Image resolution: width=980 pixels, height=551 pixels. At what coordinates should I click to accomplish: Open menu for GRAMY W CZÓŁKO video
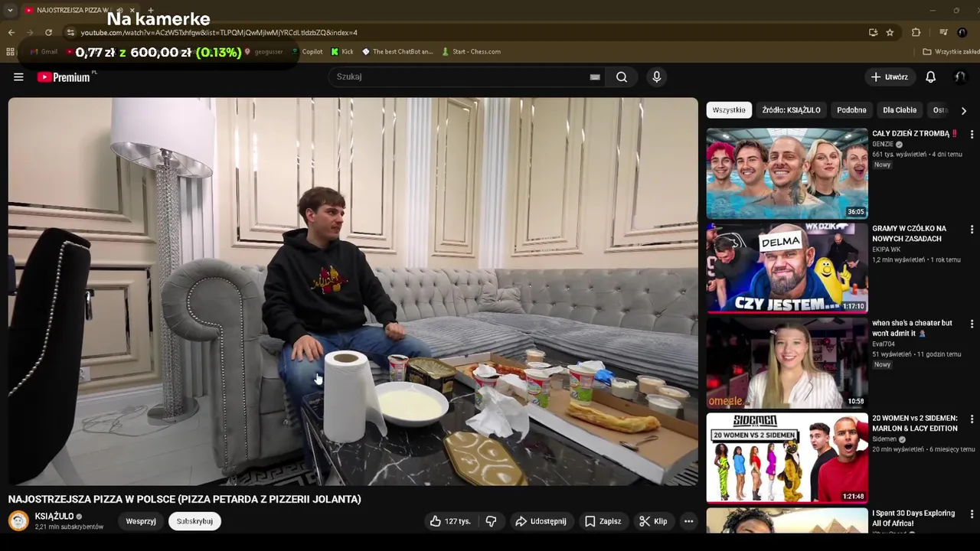(x=972, y=229)
